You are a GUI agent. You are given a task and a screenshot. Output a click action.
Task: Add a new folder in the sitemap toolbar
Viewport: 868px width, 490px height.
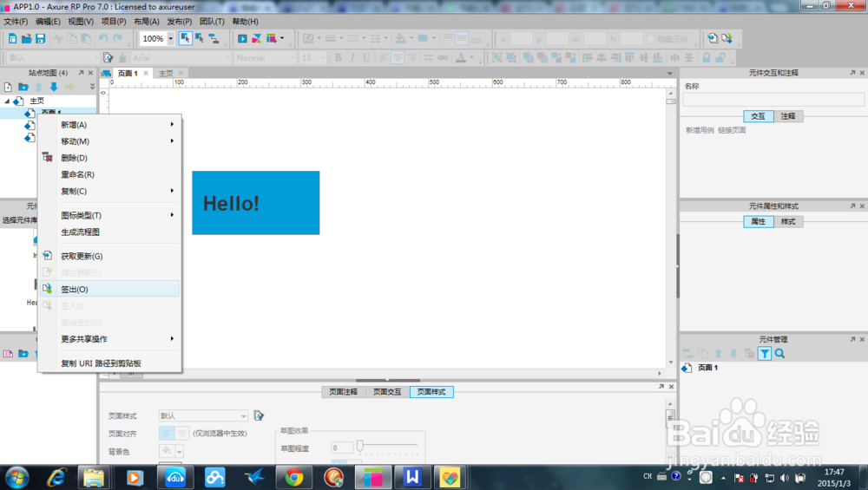(x=23, y=87)
